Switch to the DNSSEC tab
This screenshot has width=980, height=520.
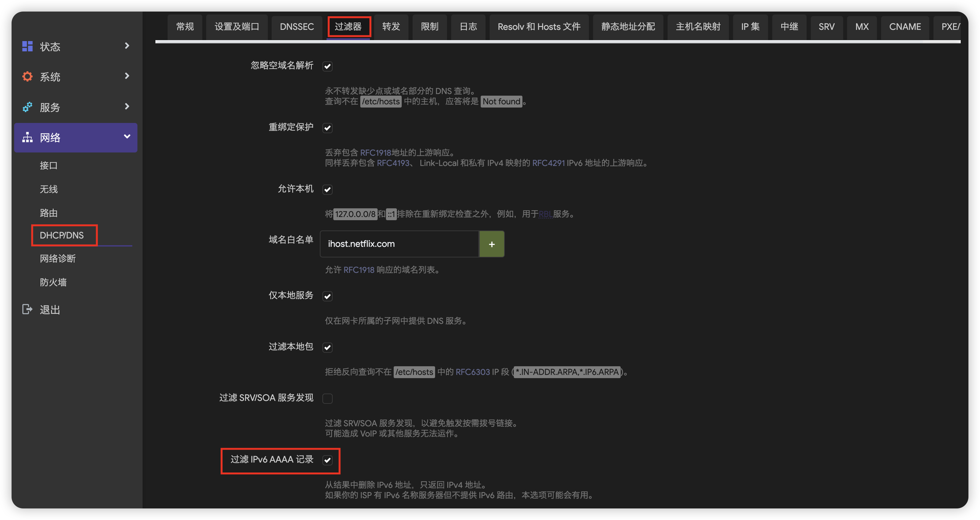tap(296, 27)
